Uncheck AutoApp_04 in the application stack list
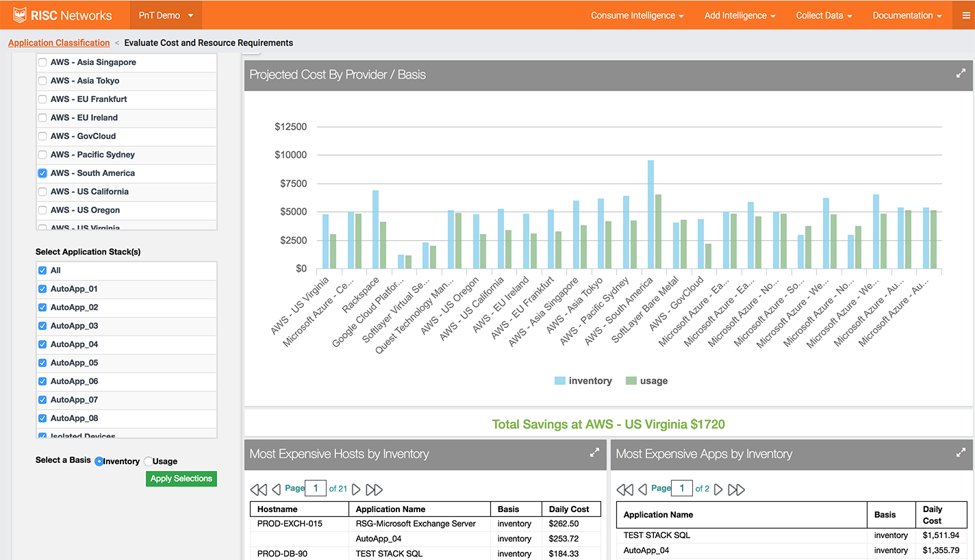Image resolution: width=975 pixels, height=560 pixels. point(42,344)
